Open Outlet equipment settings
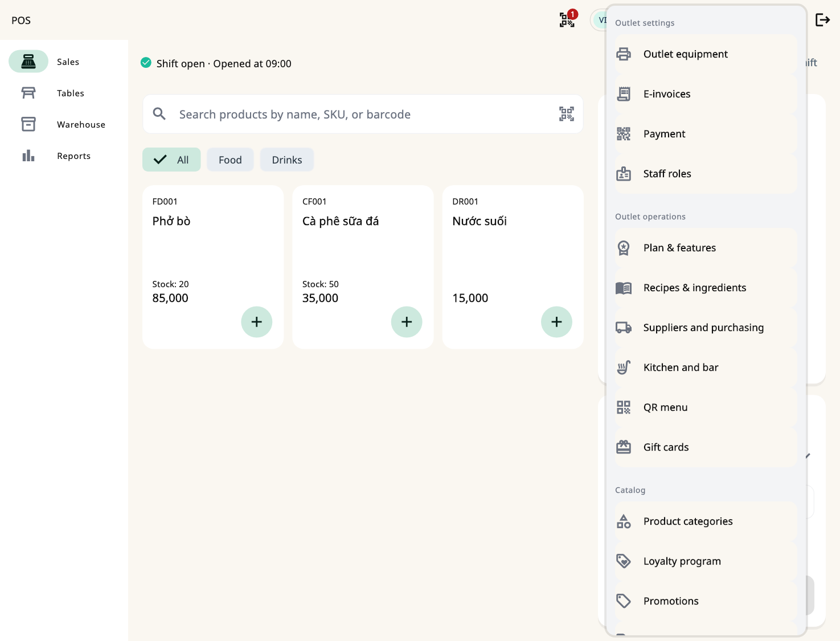Image resolution: width=840 pixels, height=641 pixels. 706,54
